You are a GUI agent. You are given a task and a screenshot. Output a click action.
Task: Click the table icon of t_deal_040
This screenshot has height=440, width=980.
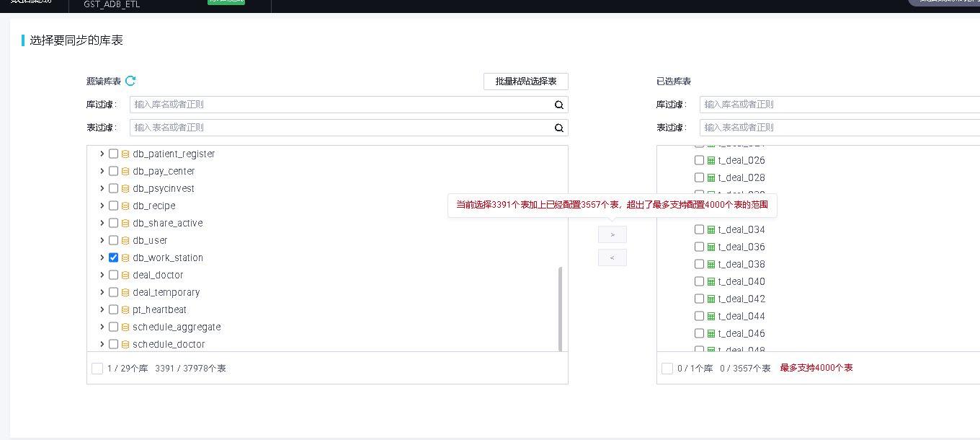coord(711,281)
